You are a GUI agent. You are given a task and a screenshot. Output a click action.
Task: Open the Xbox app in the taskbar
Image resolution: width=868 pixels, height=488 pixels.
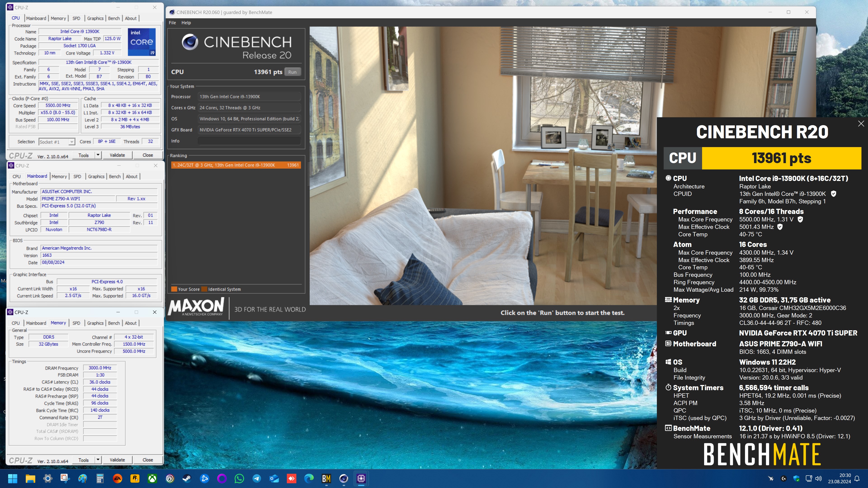click(x=152, y=478)
